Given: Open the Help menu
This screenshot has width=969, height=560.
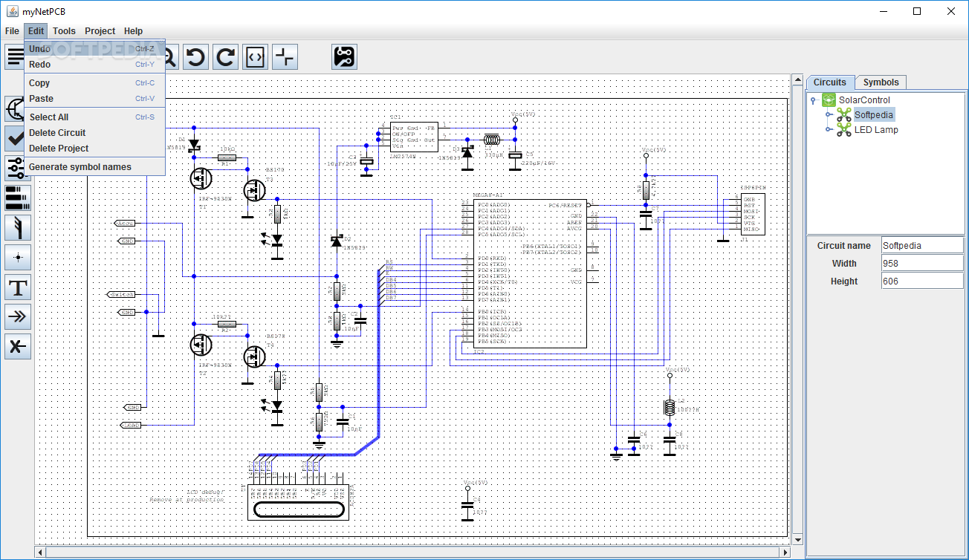Looking at the screenshot, I should (134, 31).
